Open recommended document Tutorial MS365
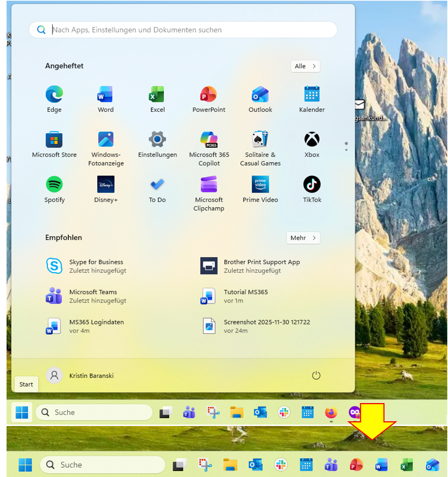Image resolution: width=448 pixels, height=477 pixels. [245, 296]
